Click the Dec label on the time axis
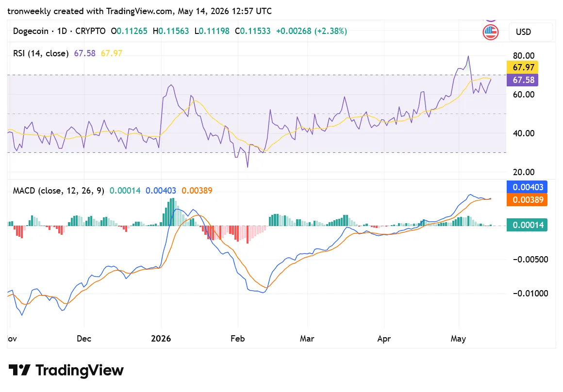The image size is (563, 392). tap(84, 339)
